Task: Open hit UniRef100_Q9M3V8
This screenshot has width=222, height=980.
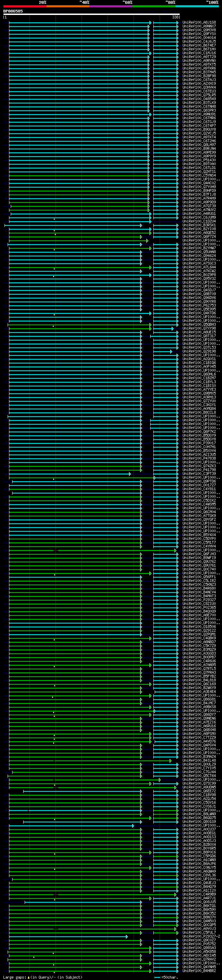Action: [199, 30]
